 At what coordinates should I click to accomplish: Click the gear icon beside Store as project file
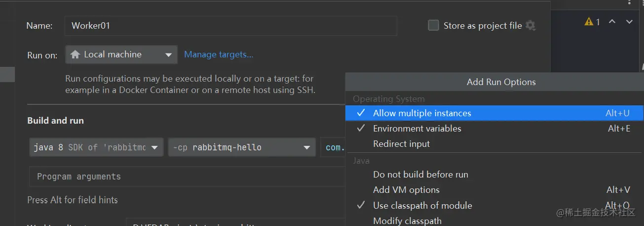(x=530, y=26)
